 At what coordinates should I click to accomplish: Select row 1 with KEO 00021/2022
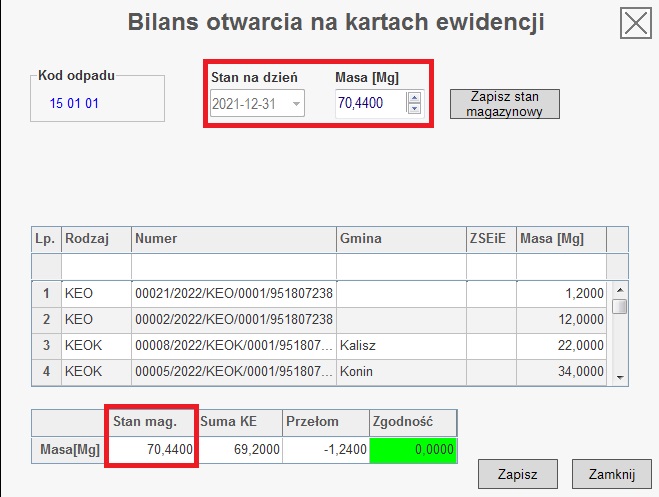(233, 294)
